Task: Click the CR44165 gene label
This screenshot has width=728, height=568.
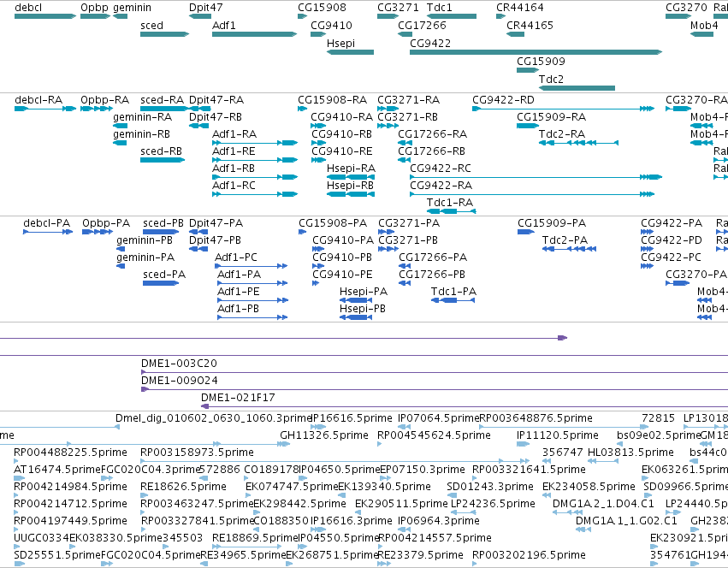Action: pyautogui.click(x=530, y=25)
